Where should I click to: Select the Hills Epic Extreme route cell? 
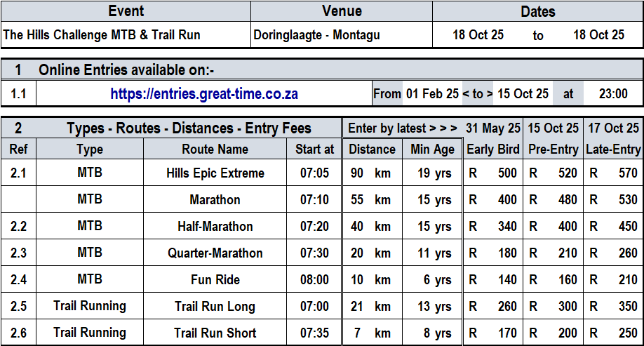click(215, 173)
